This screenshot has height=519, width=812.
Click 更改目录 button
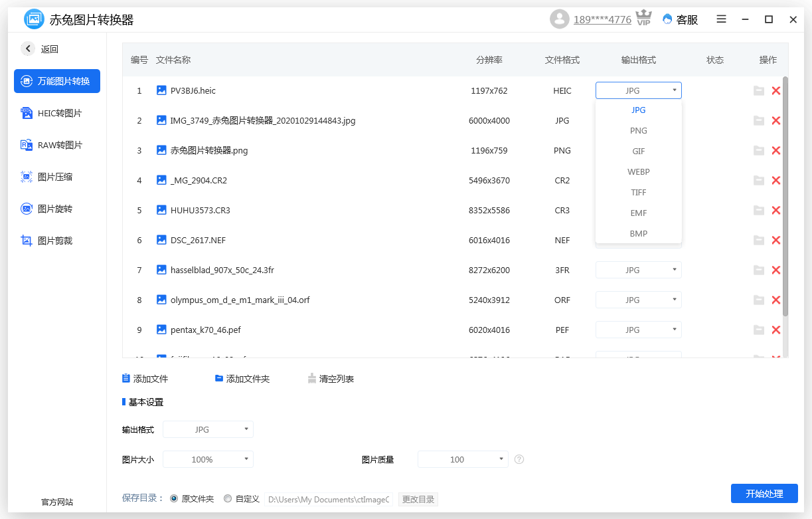pos(418,499)
